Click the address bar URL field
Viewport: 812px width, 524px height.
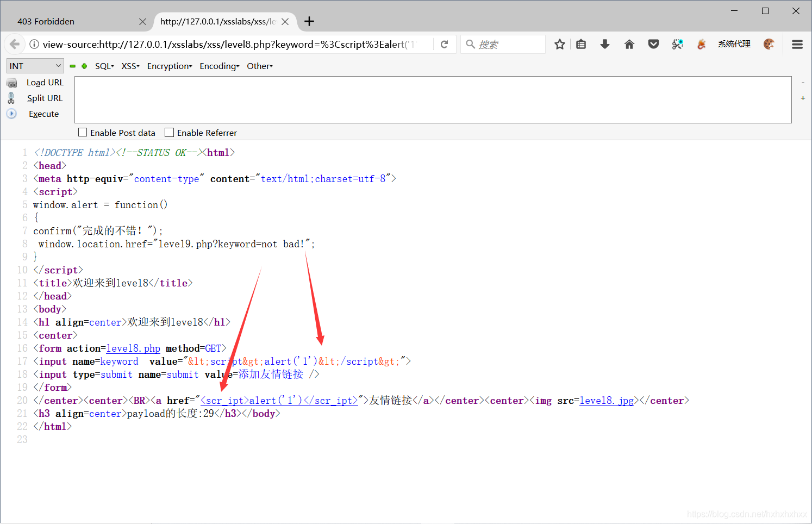(228, 45)
